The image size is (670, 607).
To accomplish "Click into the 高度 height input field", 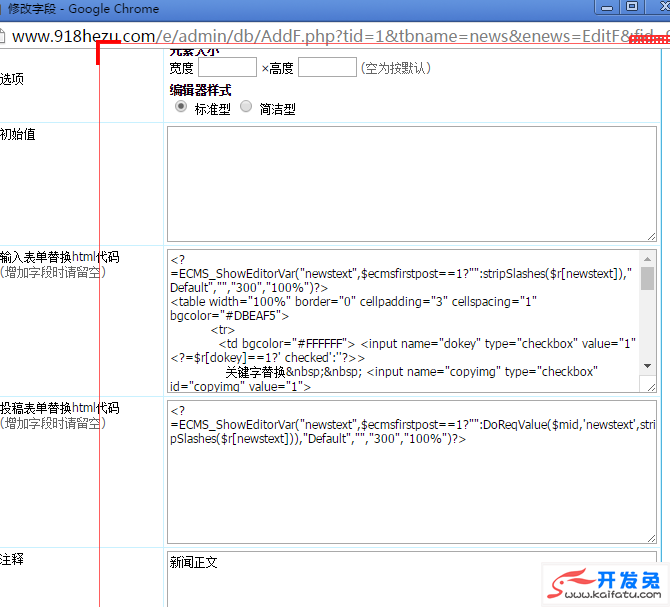I will tap(327, 68).
